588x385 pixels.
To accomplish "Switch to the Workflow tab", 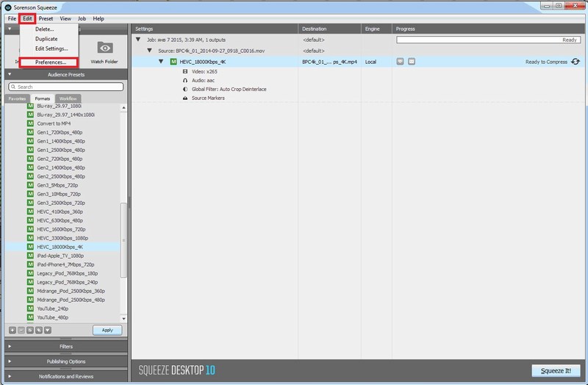I will [68, 98].
